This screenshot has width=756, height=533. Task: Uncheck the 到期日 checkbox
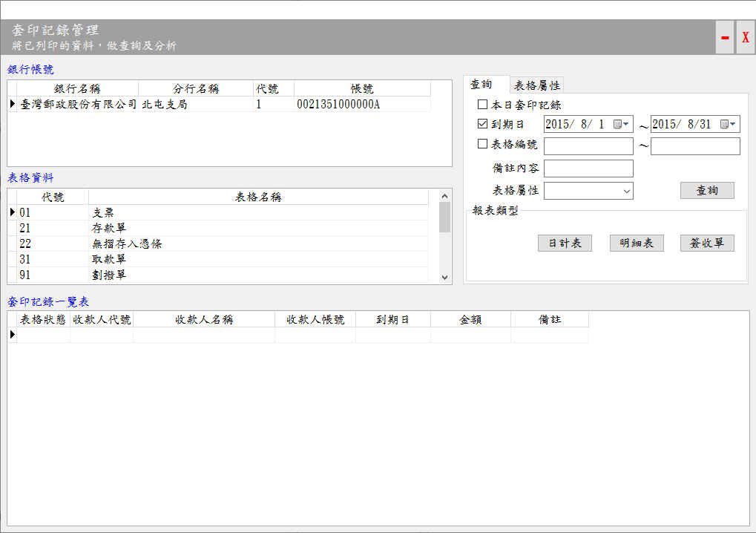[x=483, y=124]
